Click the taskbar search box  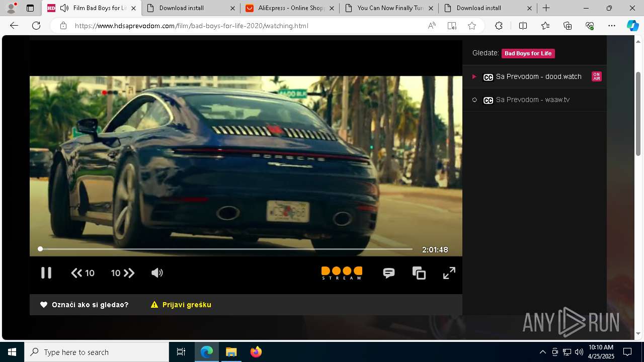(97, 352)
